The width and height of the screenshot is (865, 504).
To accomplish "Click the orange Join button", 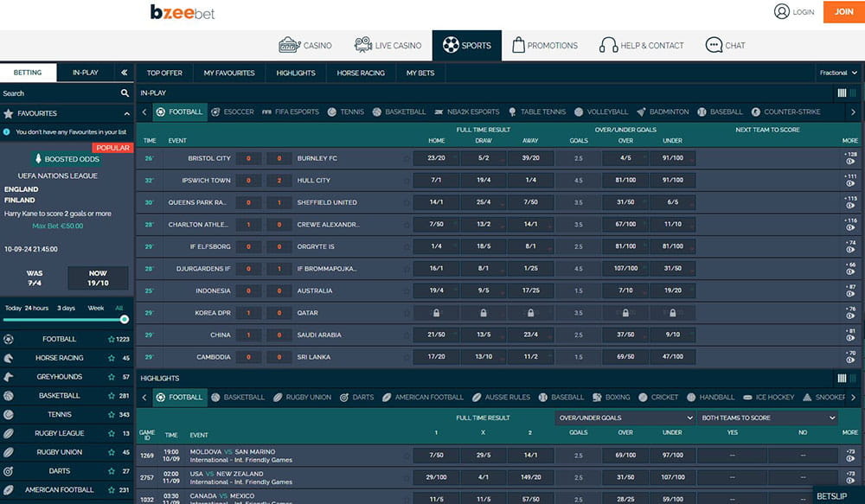I will coord(843,11).
